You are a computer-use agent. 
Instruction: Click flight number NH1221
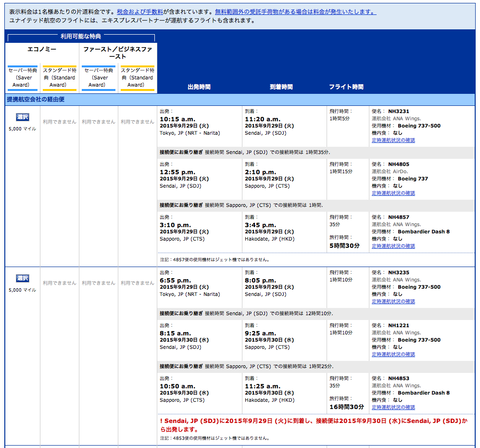(398, 326)
